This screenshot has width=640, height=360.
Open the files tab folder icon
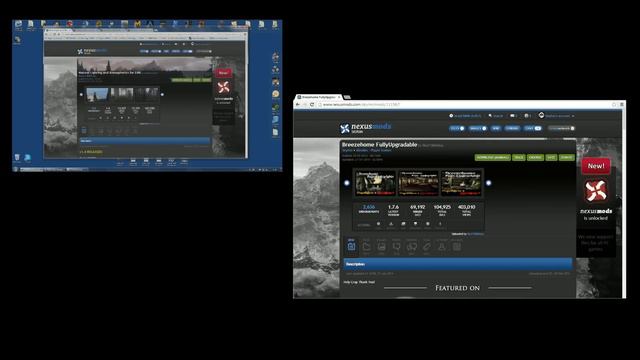366,246
